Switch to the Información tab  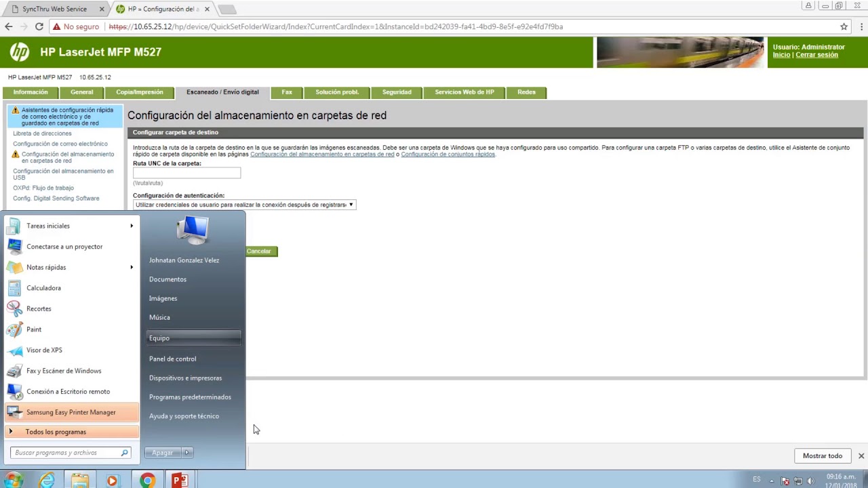31,92
